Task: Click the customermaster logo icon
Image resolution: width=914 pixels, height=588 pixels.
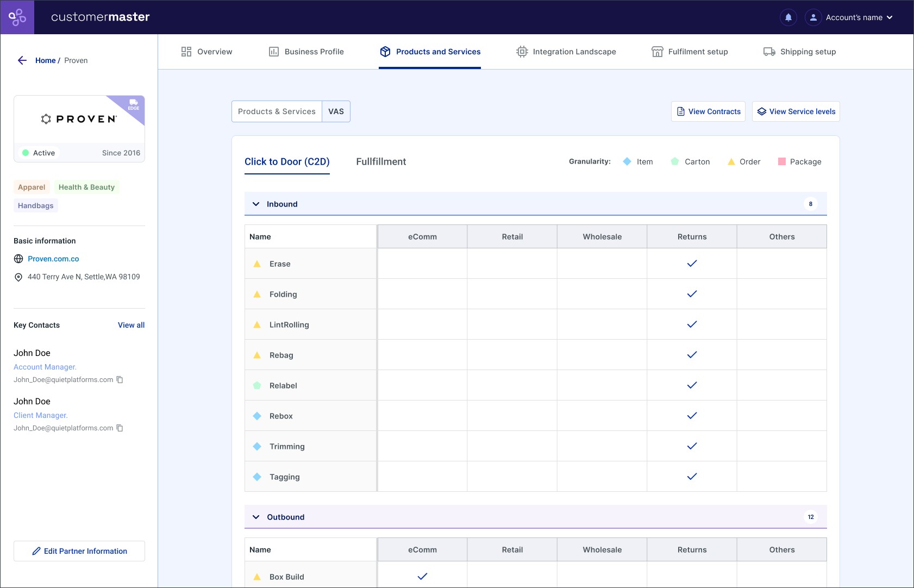Action: click(x=17, y=17)
